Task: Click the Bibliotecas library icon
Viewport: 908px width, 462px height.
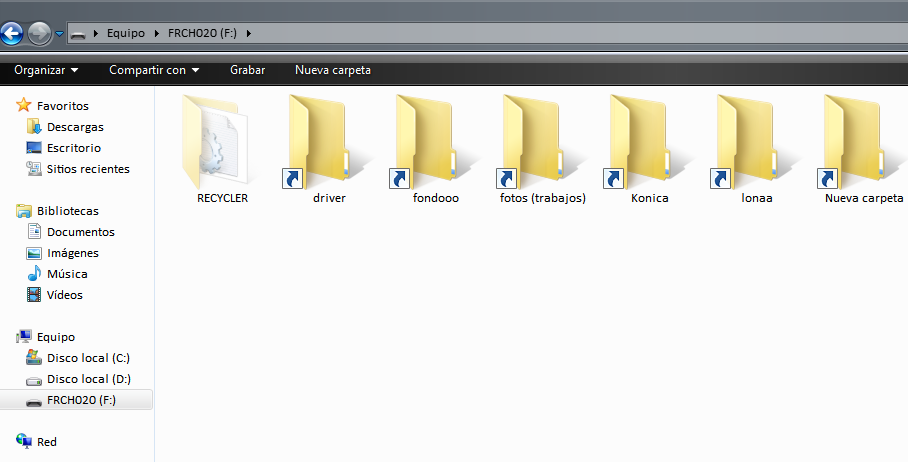Action: (24, 210)
